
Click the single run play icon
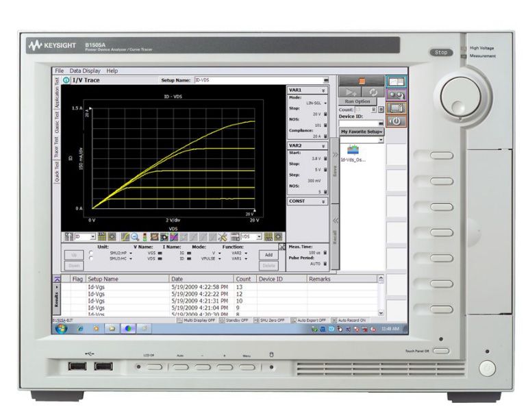tap(350, 92)
